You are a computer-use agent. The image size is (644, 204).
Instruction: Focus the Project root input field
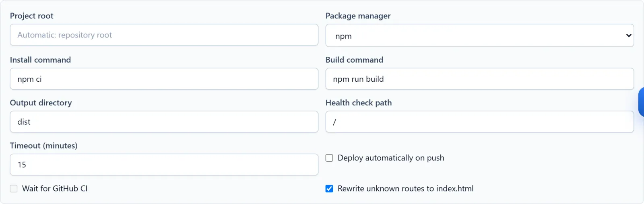164,35
